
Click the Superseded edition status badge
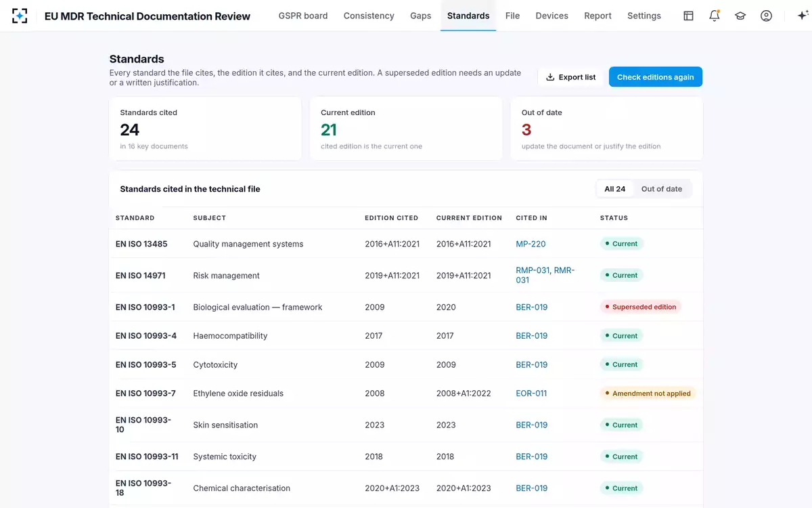coord(641,307)
